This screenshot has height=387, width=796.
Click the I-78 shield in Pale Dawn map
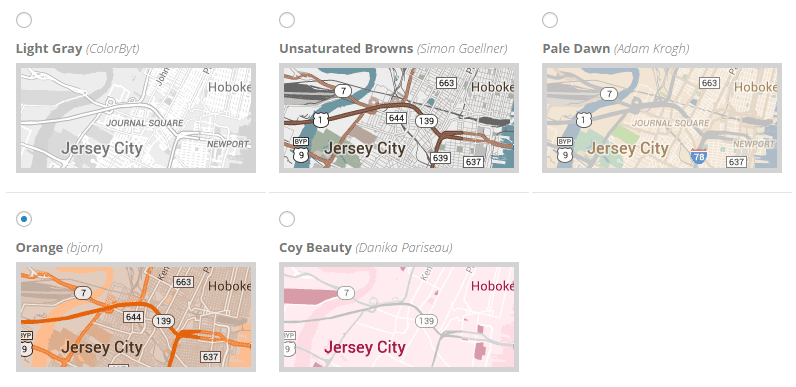pyautogui.click(x=699, y=156)
